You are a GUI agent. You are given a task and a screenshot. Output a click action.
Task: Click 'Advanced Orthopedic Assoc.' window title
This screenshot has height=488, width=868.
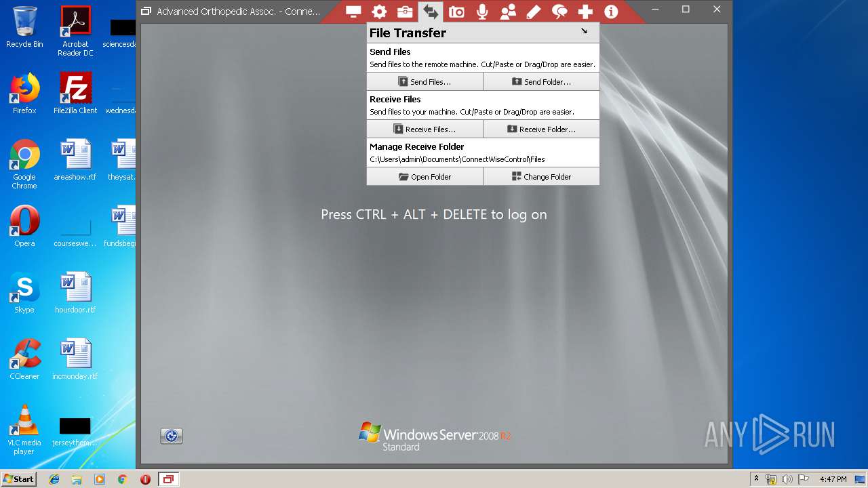[238, 11]
